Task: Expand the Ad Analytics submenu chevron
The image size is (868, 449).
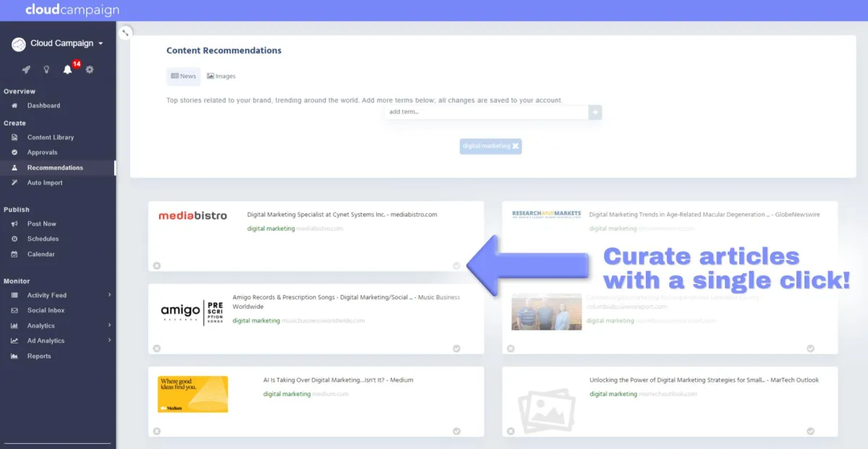Action: 110,341
